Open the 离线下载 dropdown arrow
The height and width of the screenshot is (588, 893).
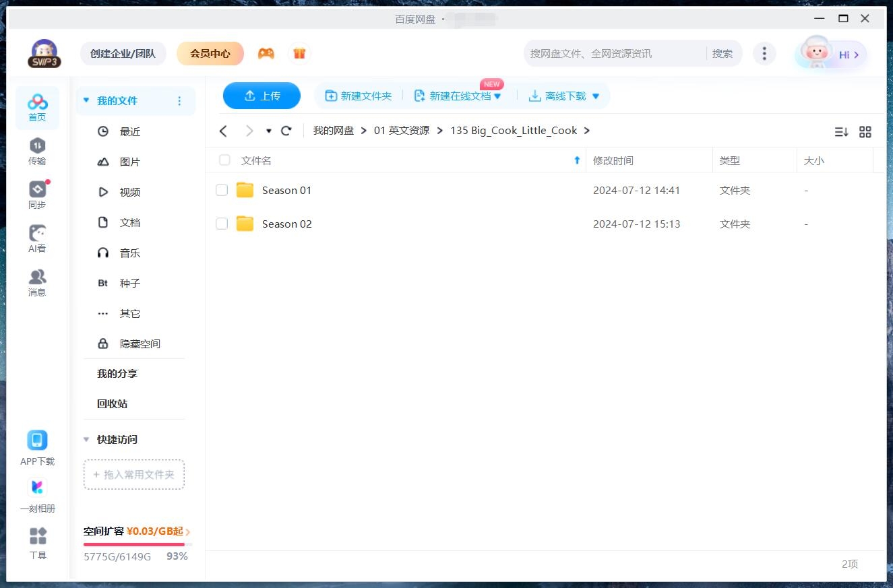pos(595,96)
